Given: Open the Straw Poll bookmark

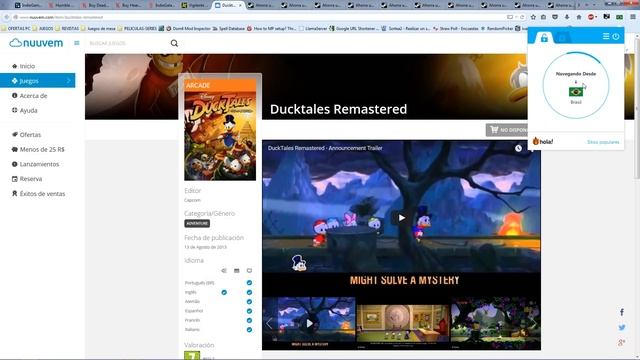Looking at the screenshot, I should [x=456, y=29].
